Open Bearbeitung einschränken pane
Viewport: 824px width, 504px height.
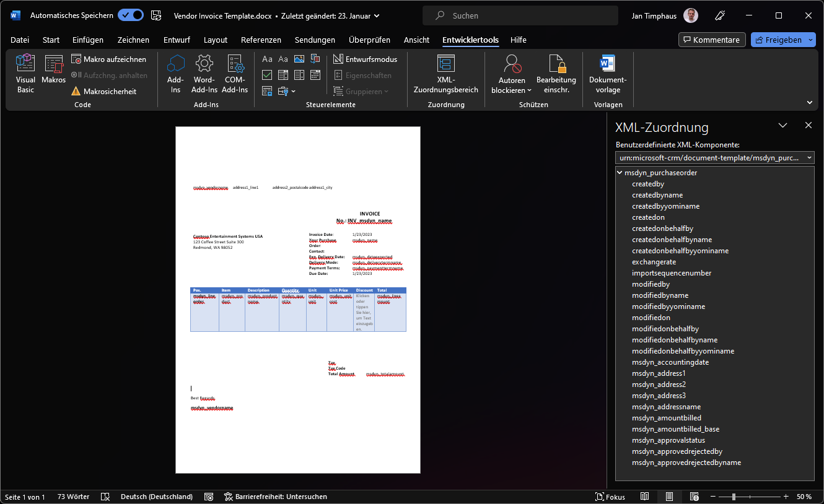coord(556,74)
